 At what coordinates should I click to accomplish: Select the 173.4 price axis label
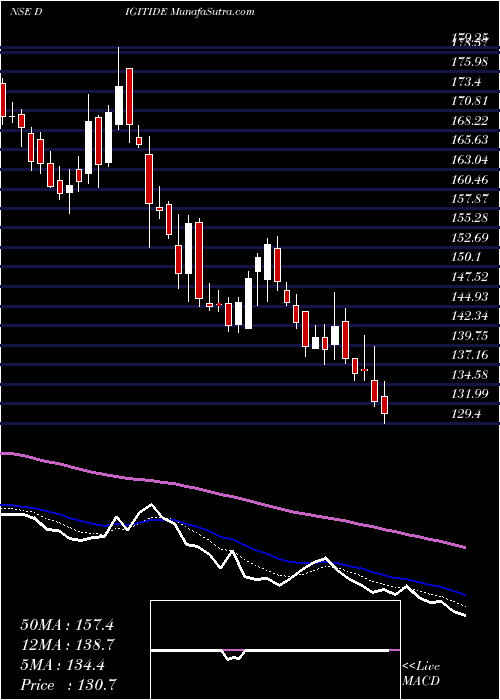(x=466, y=82)
